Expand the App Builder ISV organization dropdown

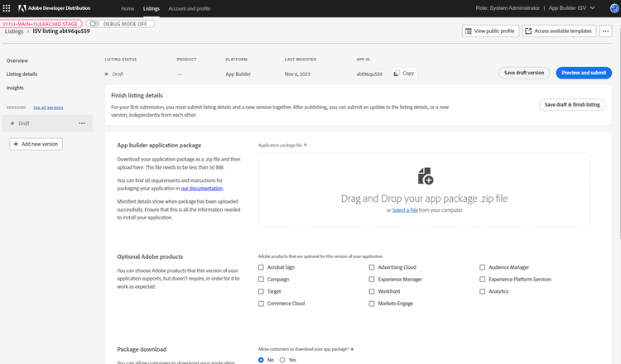[571, 8]
